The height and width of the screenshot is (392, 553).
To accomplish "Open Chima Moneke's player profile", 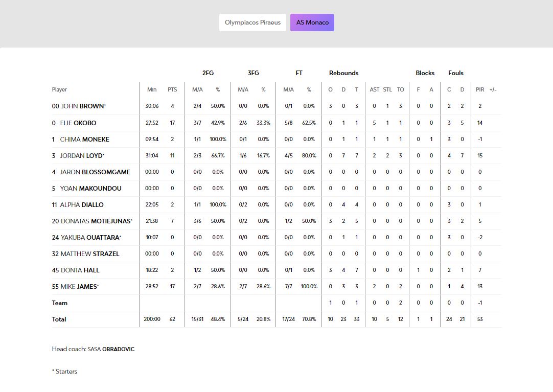I will pyautogui.click(x=84, y=139).
